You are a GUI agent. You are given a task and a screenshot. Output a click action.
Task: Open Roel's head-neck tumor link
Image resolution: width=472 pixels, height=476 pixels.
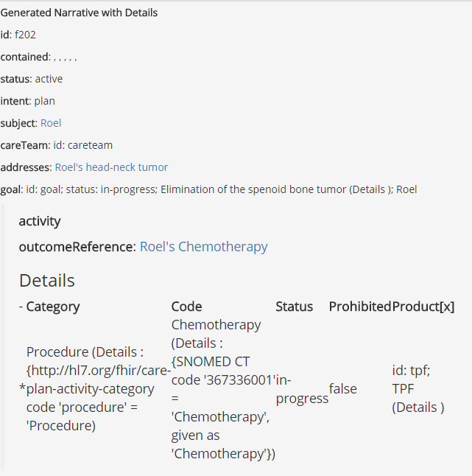click(x=111, y=167)
